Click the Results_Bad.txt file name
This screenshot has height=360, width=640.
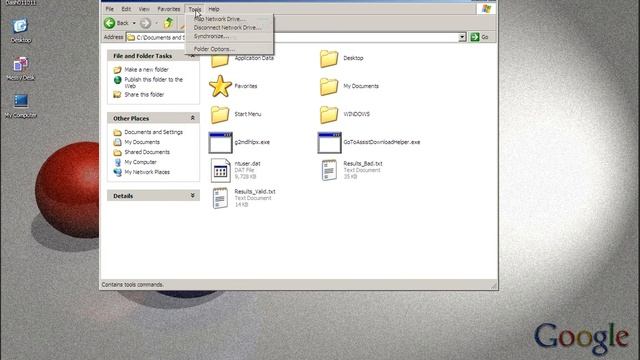pos(363,164)
